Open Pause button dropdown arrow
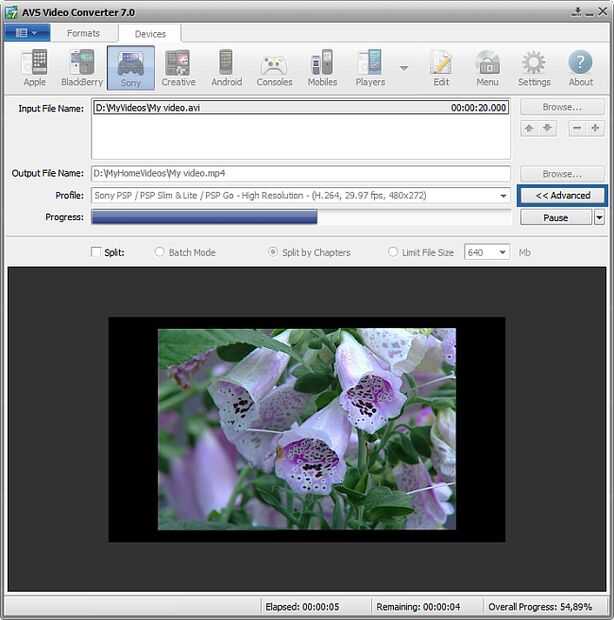This screenshot has height=620, width=614. point(599,217)
